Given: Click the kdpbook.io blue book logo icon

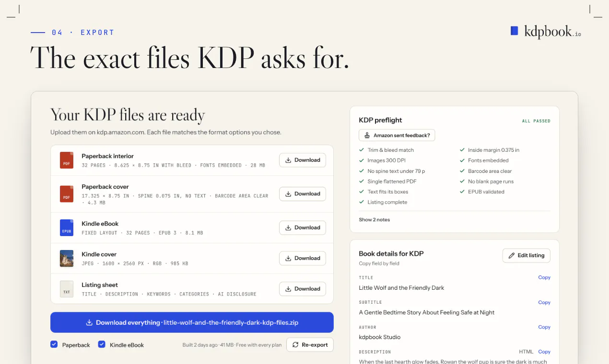Looking at the screenshot, I should (x=514, y=31).
